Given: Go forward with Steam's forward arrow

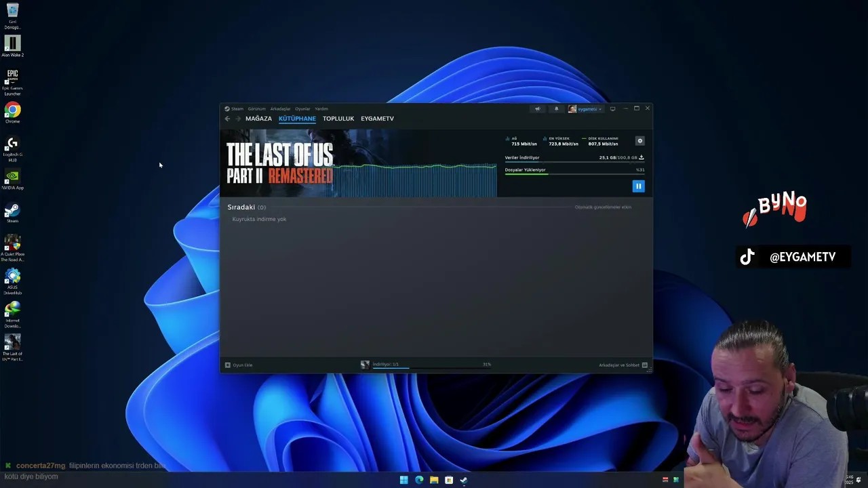Looking at the screenshot, I should [x=237, y=119].
